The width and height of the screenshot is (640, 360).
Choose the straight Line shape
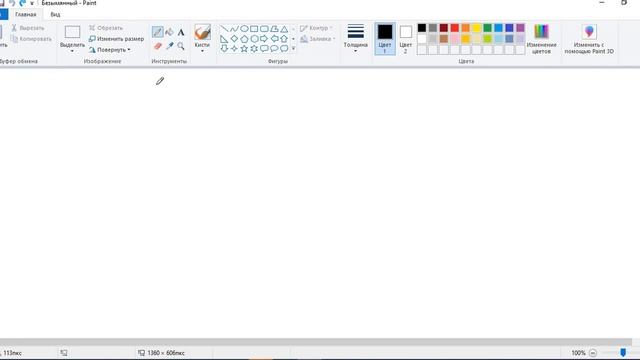point(224,29)
